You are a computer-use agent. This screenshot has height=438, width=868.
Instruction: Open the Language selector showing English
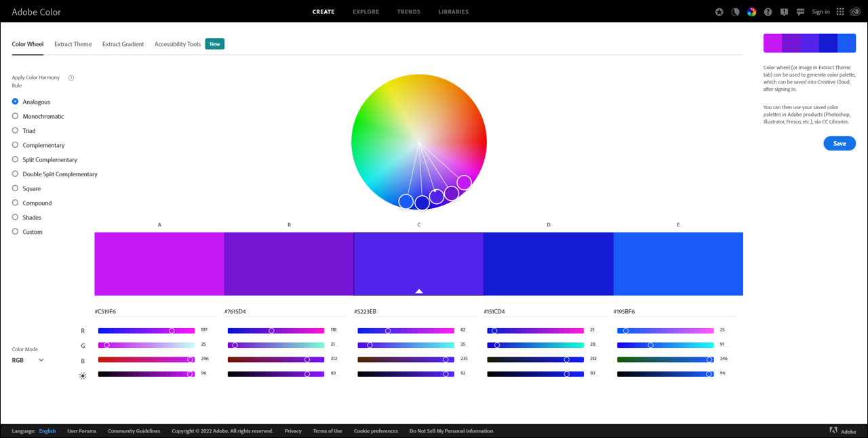tap(47, 431)
